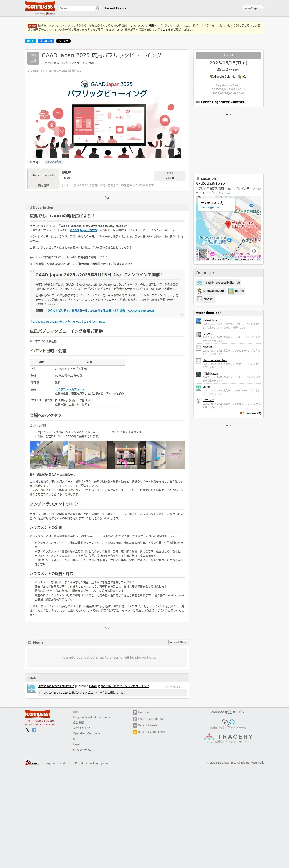Click Hideki Abe attendee avatar

(x=199, y=322)
